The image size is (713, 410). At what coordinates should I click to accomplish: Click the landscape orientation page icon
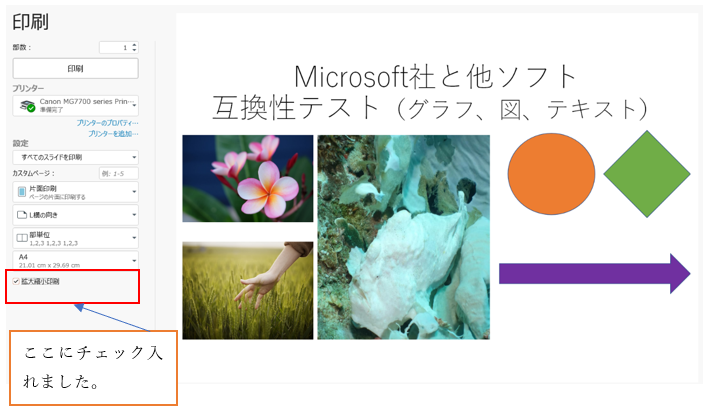click(x=21, y=215)
